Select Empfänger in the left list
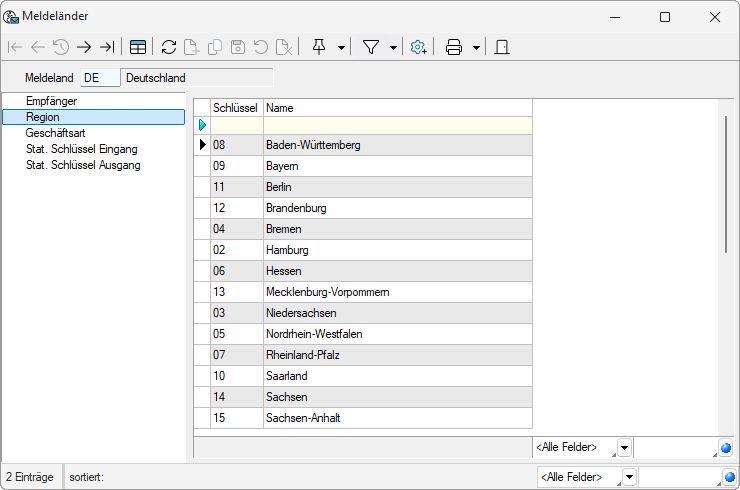Viewport: 740px width, 490px height. 52,101
